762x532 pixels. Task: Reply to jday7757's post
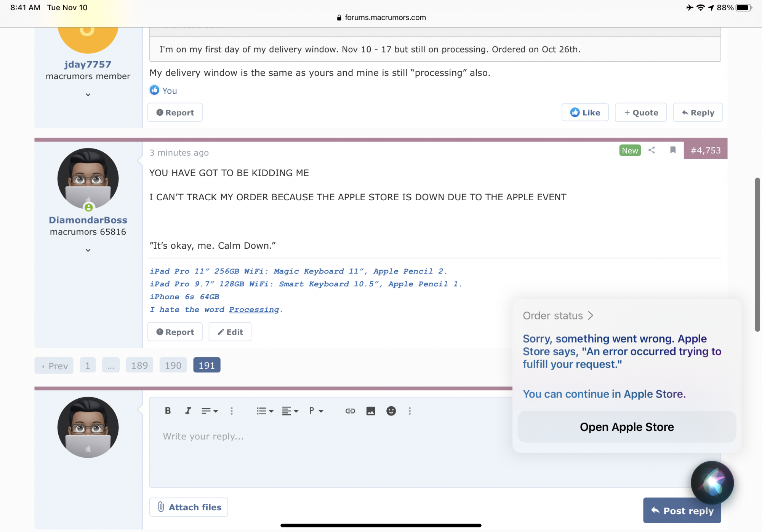coord(698,112)
